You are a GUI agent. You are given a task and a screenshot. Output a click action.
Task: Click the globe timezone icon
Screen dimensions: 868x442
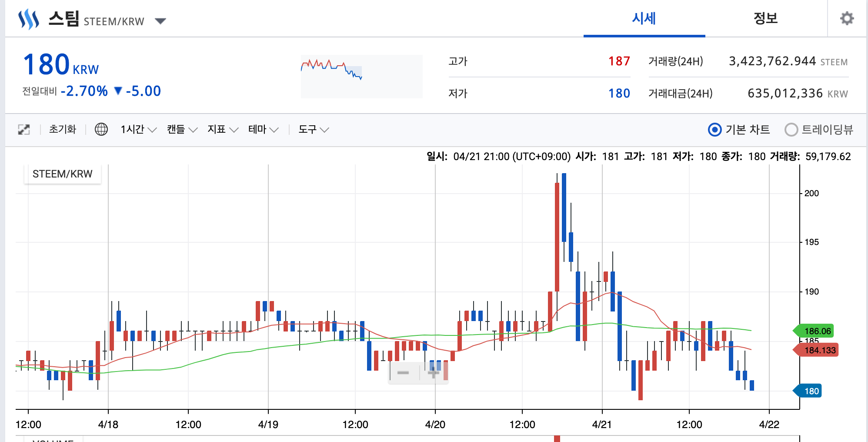101,129
